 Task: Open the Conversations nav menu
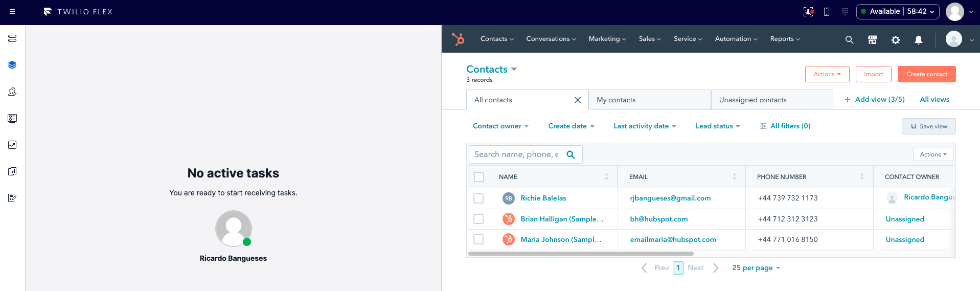tap(551, 39)
